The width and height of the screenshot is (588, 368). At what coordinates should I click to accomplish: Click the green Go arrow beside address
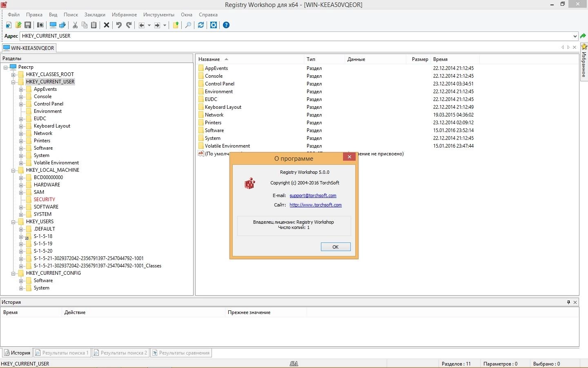tap(583, 36)
